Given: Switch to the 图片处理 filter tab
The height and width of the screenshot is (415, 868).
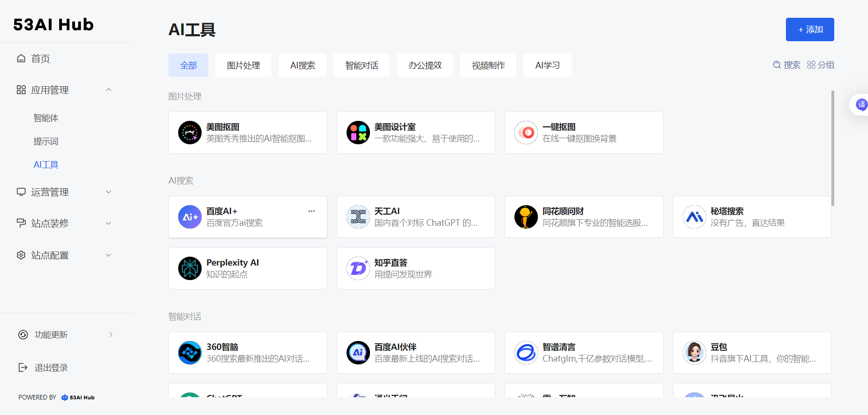Looking at the screenshot, I should [x=243, y=65].
